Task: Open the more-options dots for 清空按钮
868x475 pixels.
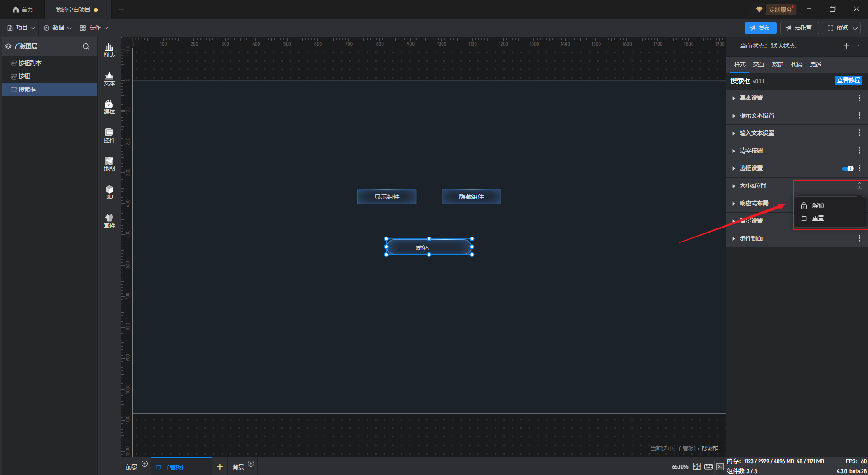Action: (x=859, y=151)
